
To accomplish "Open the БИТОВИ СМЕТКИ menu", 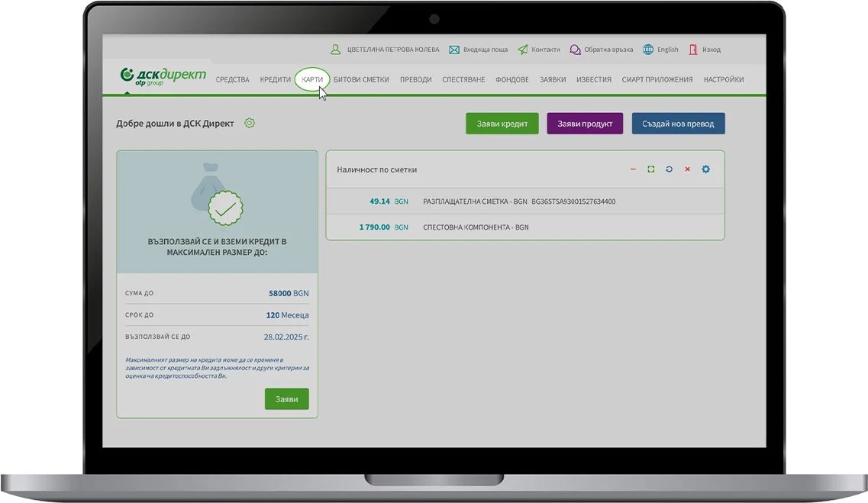I will pos(361,79).
